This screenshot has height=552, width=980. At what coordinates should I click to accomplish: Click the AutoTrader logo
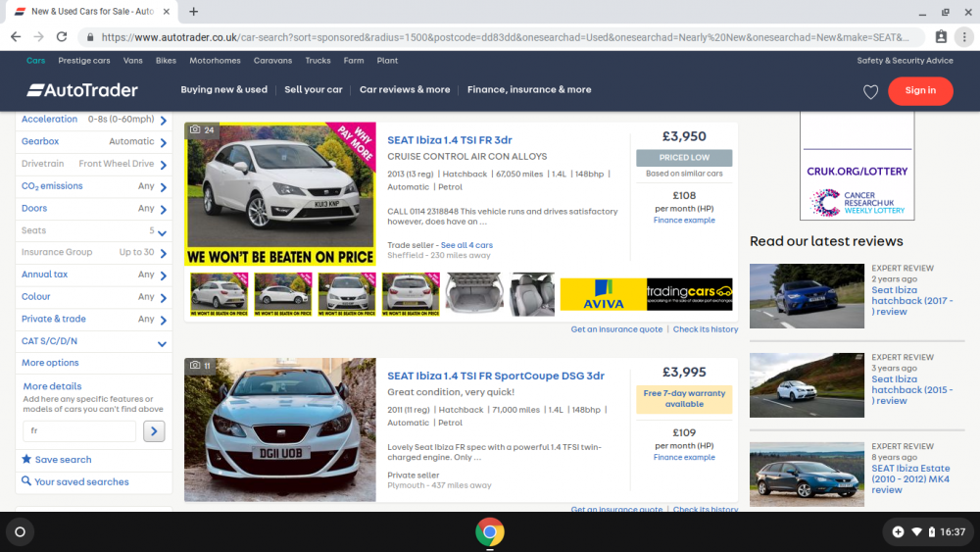[x=82, y=90]
